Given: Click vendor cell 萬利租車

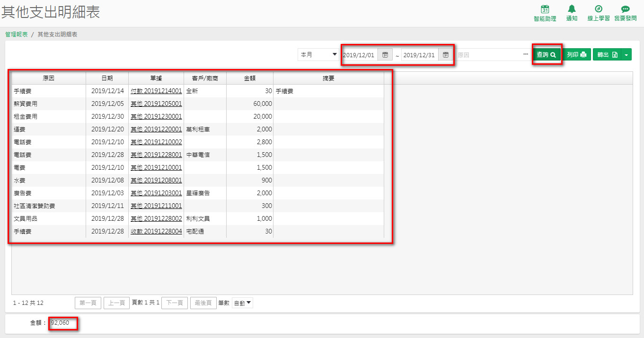Looking at the screenshot, I should [x=205, y=130].
